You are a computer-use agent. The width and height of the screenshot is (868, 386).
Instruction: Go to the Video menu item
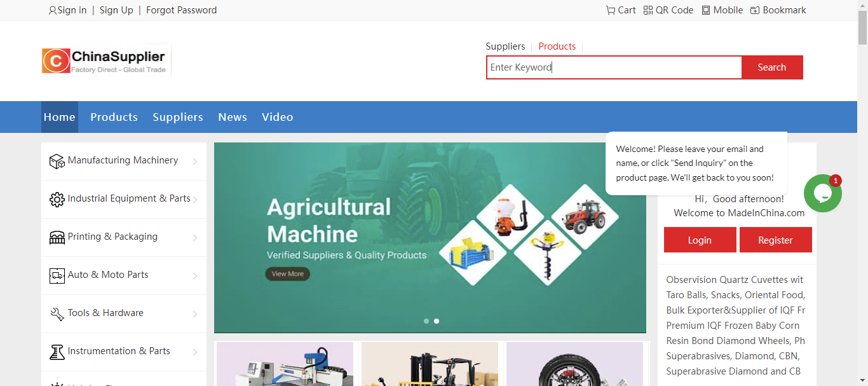pyautogui.click(x=277, y=117)
